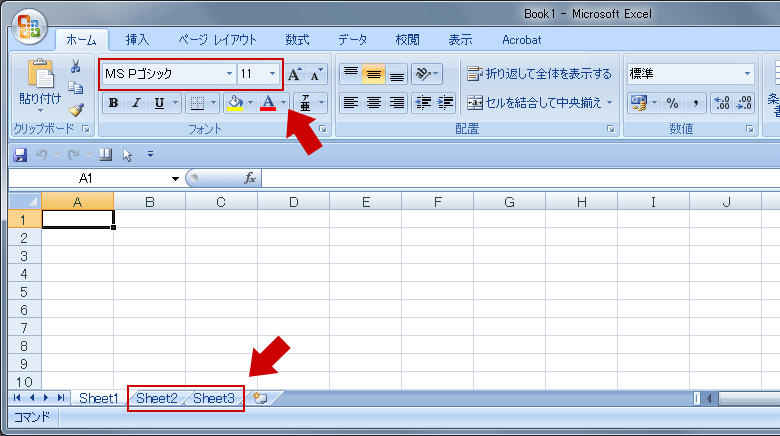Decrease font size with small A
The width and height of the screenshot is (780, 436).
316,74
